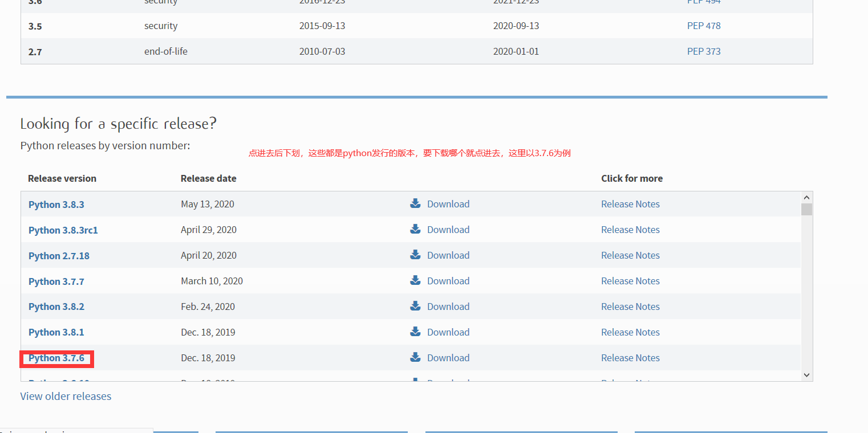Click release list scrollbar up arrow
Screen dimensions: 868x433
[806, 197]
